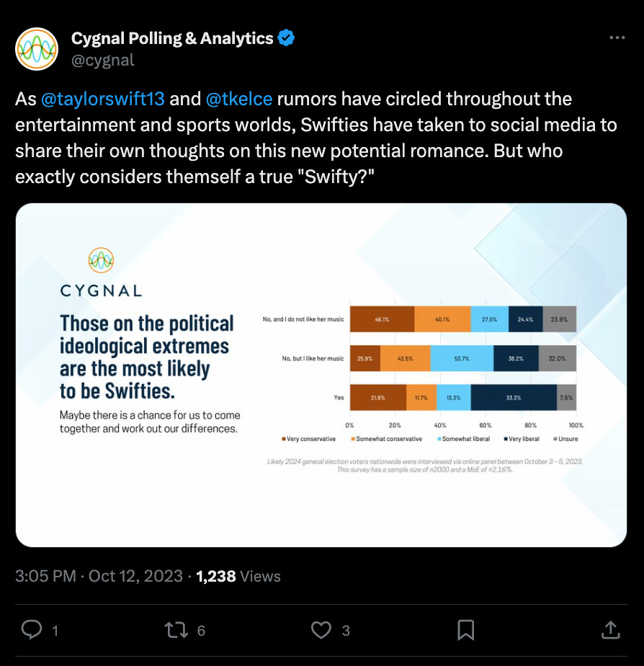View the Swifties poll chart image fullscreen
The height and width of the screenshot is (666, 644).
321,376
